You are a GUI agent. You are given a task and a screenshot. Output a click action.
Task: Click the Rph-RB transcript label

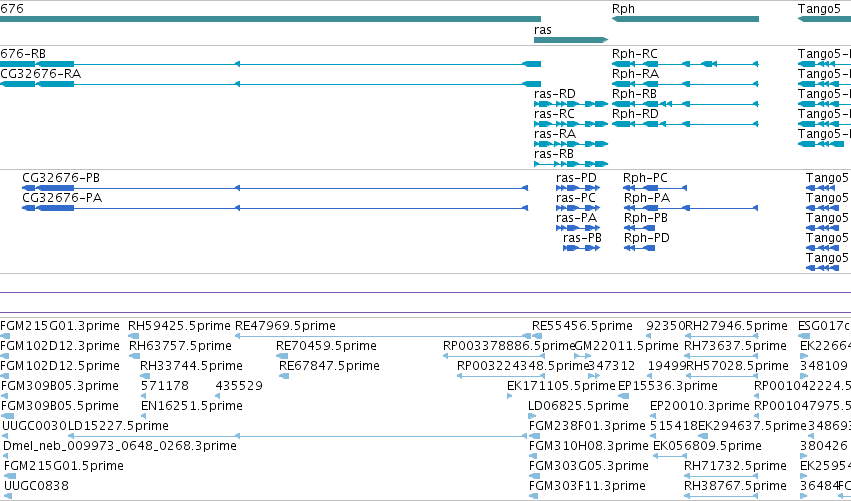(x=634, y=94)
